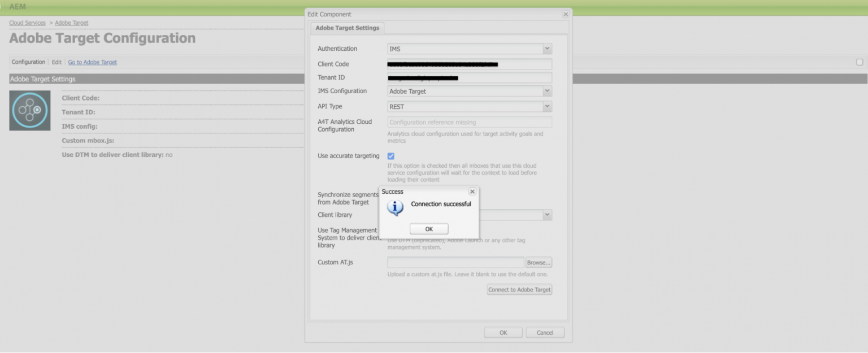Click the blue info icon in Success dialog
This screenshot has width=868, height=353.
point(396,208)
